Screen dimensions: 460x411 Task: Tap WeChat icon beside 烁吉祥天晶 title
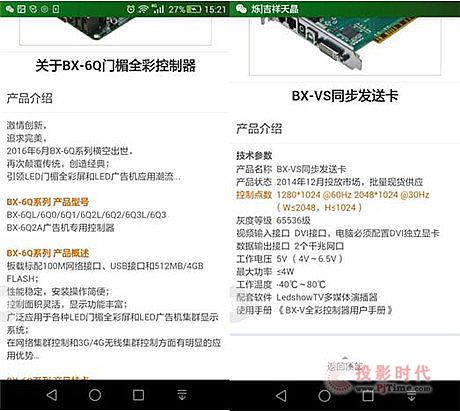pyautogui.click(x=241, y=9)
